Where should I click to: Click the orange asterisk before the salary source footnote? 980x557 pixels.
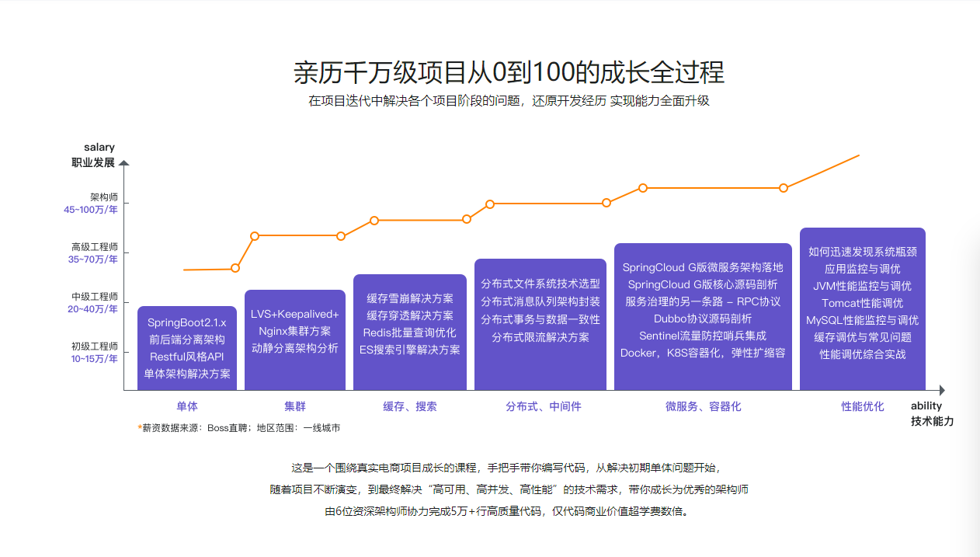pyautogui.click(x=140, y=427)
